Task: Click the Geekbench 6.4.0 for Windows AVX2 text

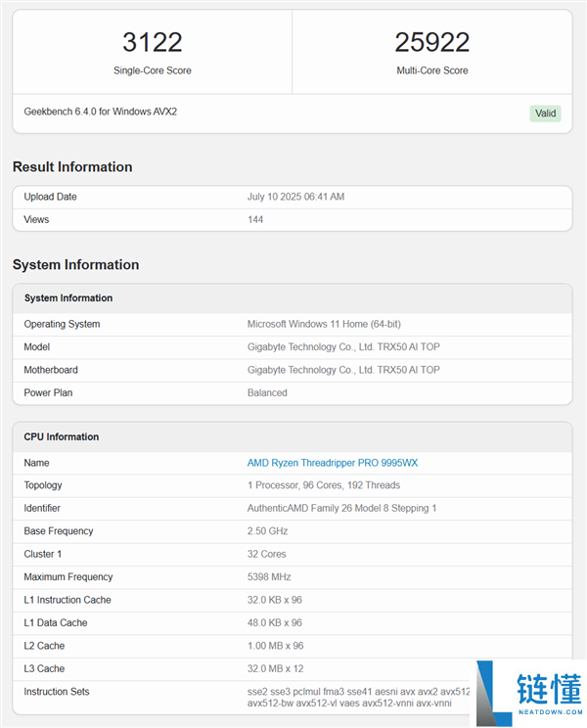Action: coord(100,112)
